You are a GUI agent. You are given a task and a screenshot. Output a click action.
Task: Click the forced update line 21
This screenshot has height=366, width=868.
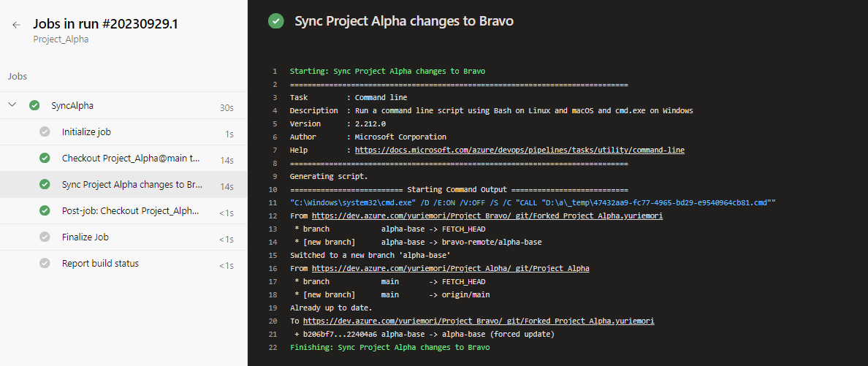pos(424,335)
